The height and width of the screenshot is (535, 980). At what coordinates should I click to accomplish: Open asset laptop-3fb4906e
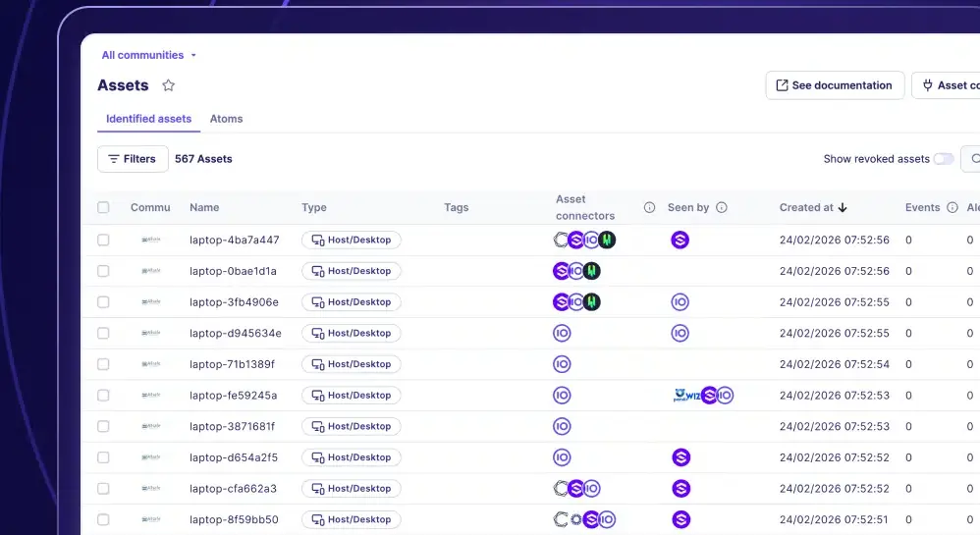pos(234,302)
